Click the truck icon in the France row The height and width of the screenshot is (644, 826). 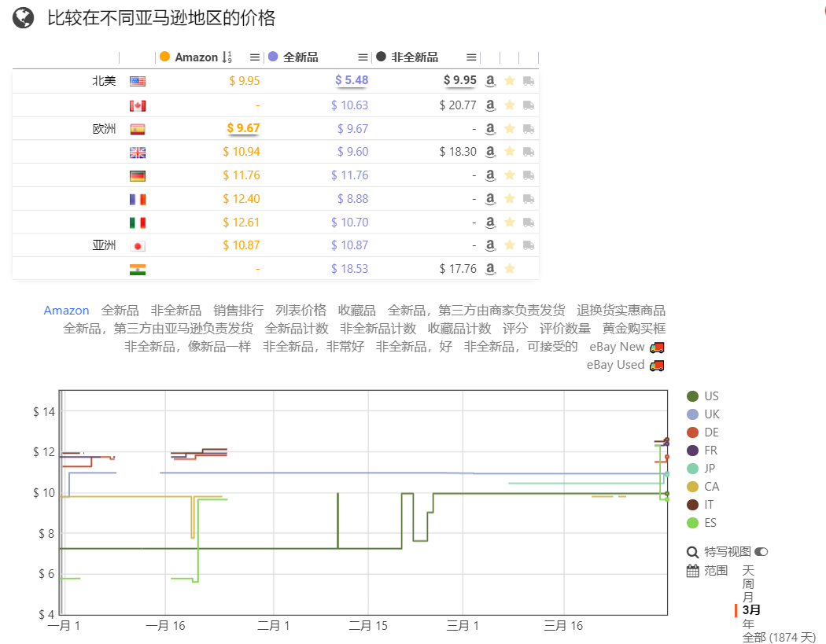(529, 199)
